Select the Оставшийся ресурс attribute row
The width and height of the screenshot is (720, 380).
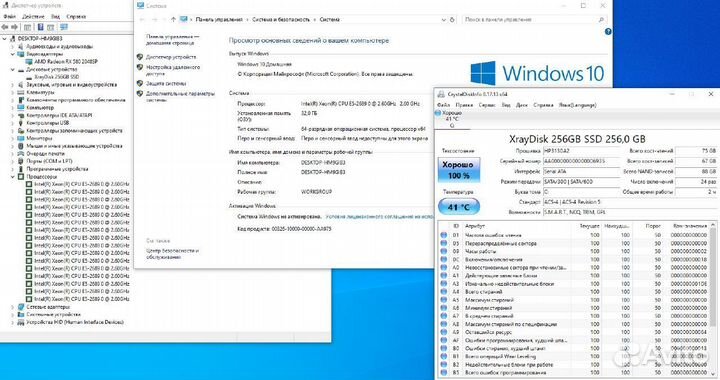tap(574, 332)
